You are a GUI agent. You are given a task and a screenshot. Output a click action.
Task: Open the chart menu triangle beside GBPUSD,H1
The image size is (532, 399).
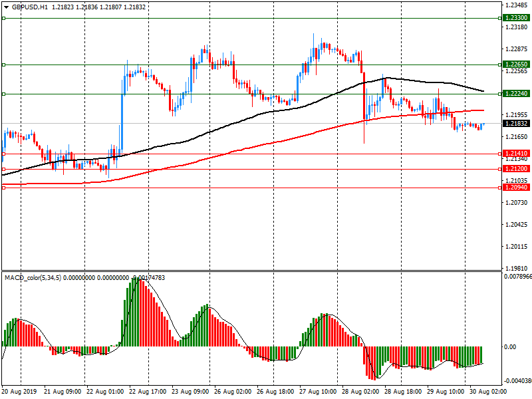click(6, 7)
